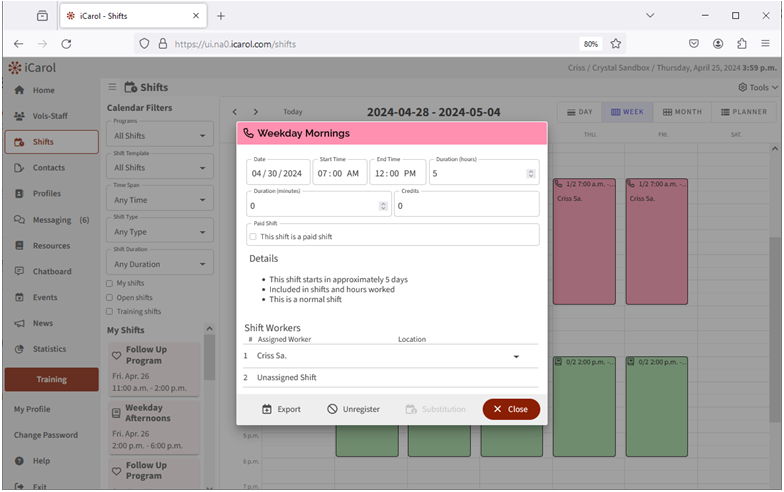
Task: Bookmark this page with the star icon
Action: pos(616,44)
